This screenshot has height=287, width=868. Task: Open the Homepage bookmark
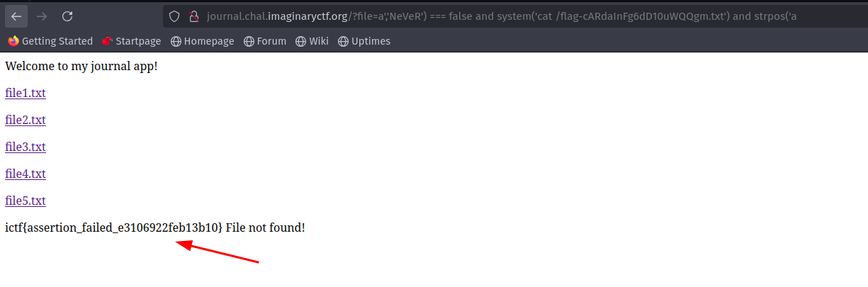(x=202, y=41)
